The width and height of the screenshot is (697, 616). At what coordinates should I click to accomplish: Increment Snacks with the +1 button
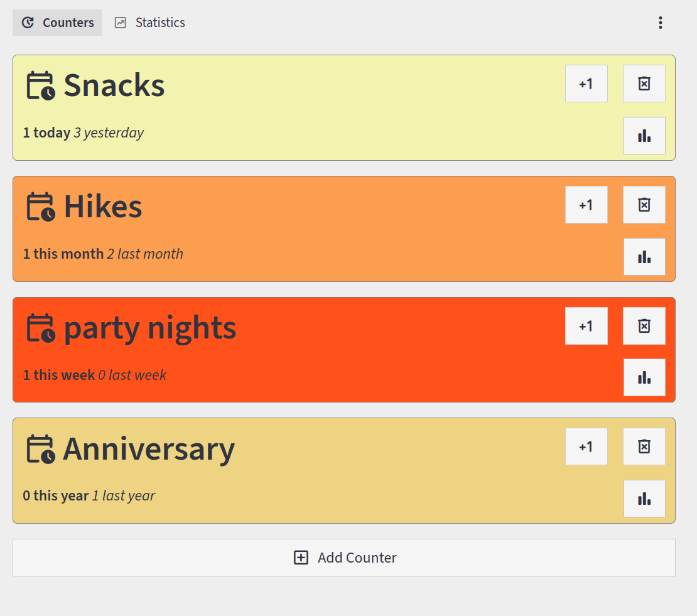click(x=586, y=84)
